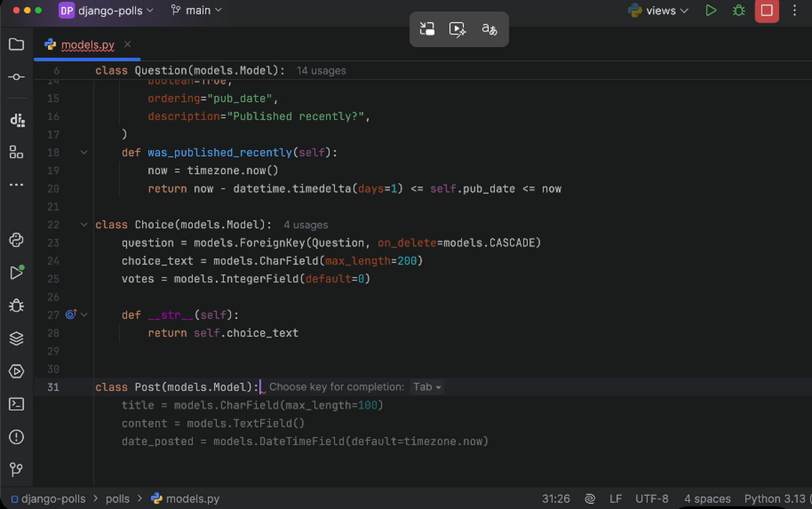
Task: Show the 14 usages of Question
Action: point(321,70)
